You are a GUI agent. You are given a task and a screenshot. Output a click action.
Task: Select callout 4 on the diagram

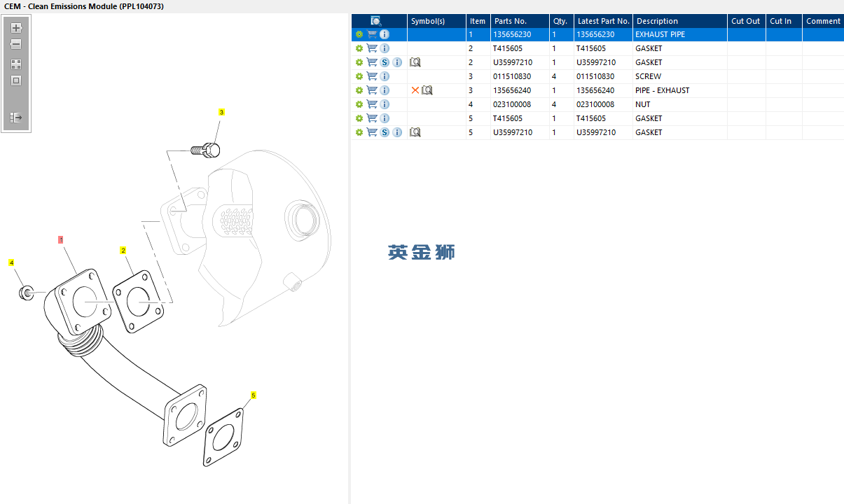(11, 262)
